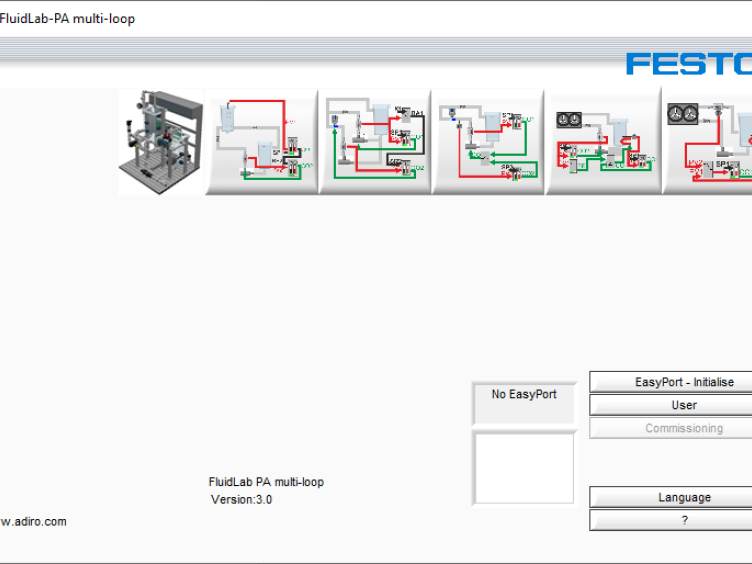Click the greyed Commissioning button
Image resolution: width=752 pixels, height=564 pixels.
click(x=670, y=428)
